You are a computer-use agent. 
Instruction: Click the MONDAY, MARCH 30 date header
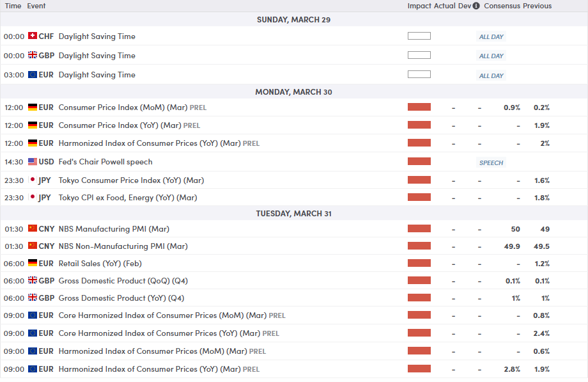pyautogui.click(x=293, y=92)
